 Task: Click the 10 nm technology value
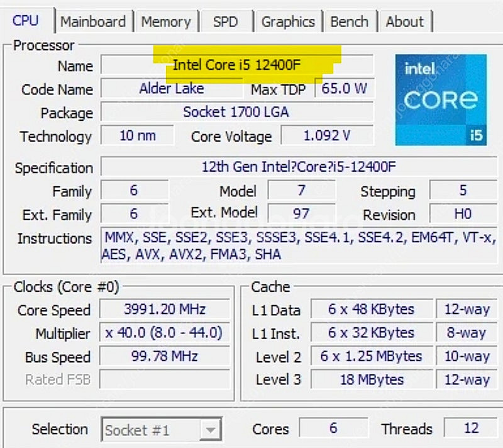138,135
